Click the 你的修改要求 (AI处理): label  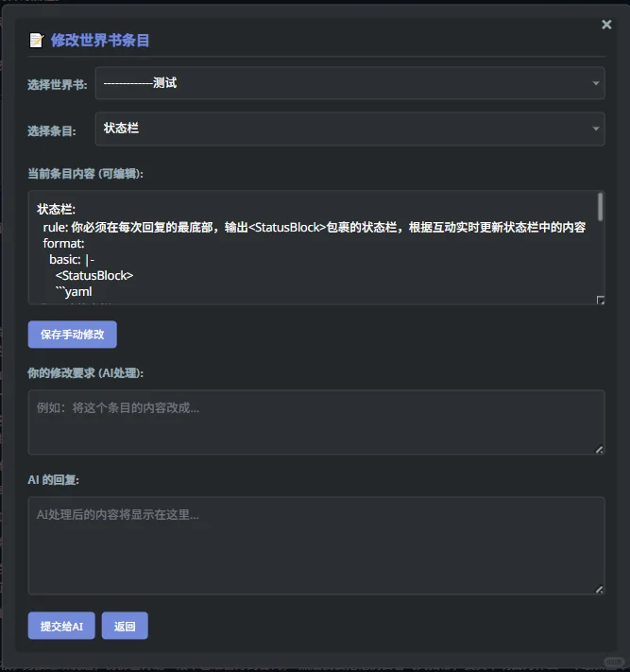[x=85, y=372]
